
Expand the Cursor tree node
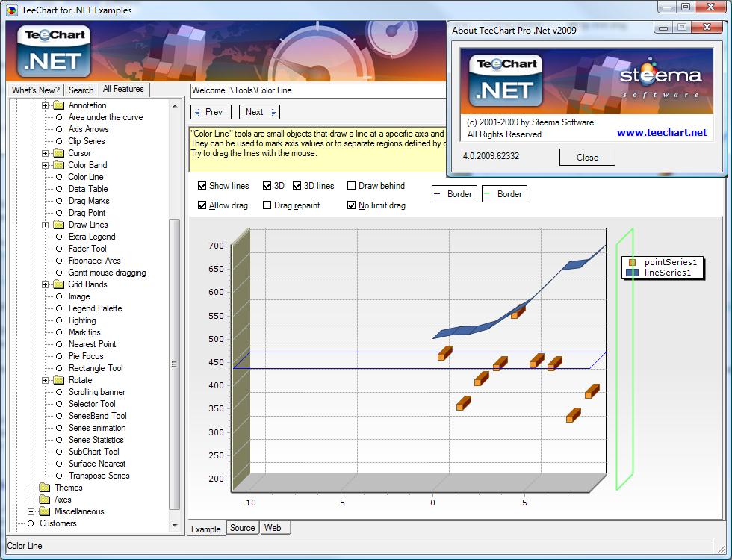coord(46,153)
